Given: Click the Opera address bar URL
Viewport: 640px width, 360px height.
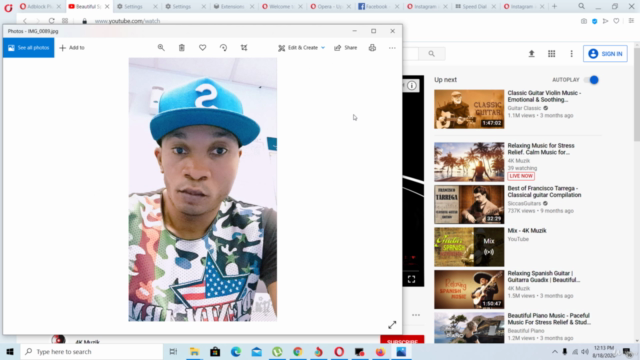Looking at the screenshot, I should (127, 21).
